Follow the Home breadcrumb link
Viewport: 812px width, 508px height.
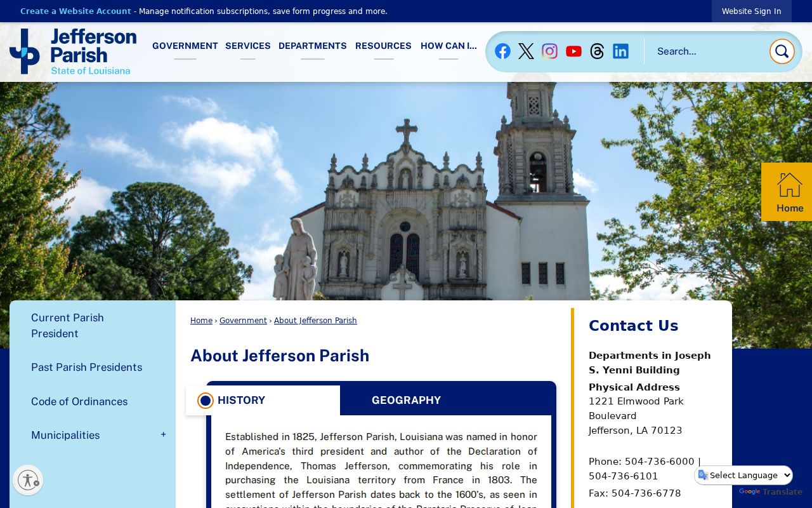(201, 321)
